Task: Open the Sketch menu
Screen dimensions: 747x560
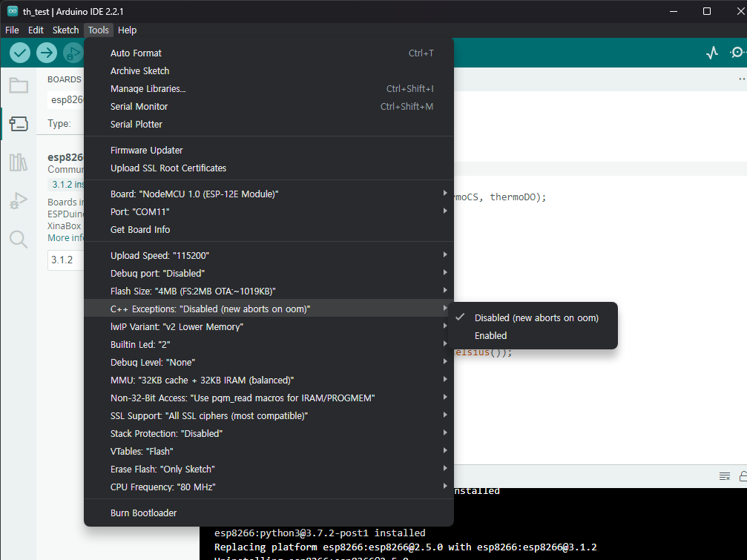Action: click(65, 30)
